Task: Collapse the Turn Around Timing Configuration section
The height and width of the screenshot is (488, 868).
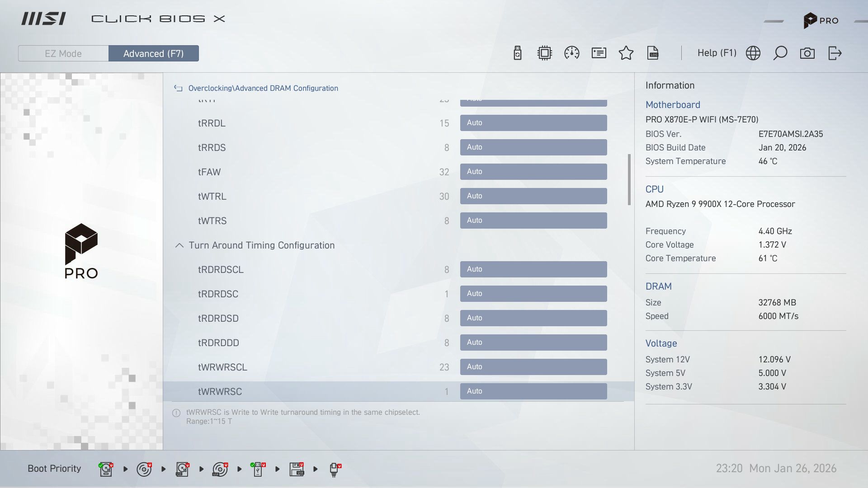Action: pyautogui.click(x=179, y=245)
